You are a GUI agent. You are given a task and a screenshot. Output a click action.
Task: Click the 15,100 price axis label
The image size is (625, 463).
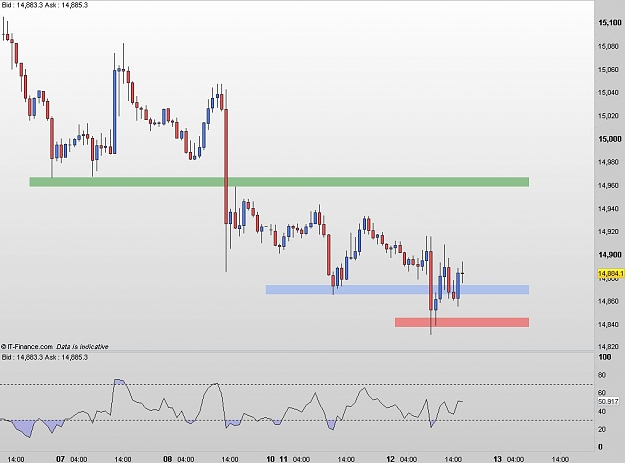click(610, 23)
